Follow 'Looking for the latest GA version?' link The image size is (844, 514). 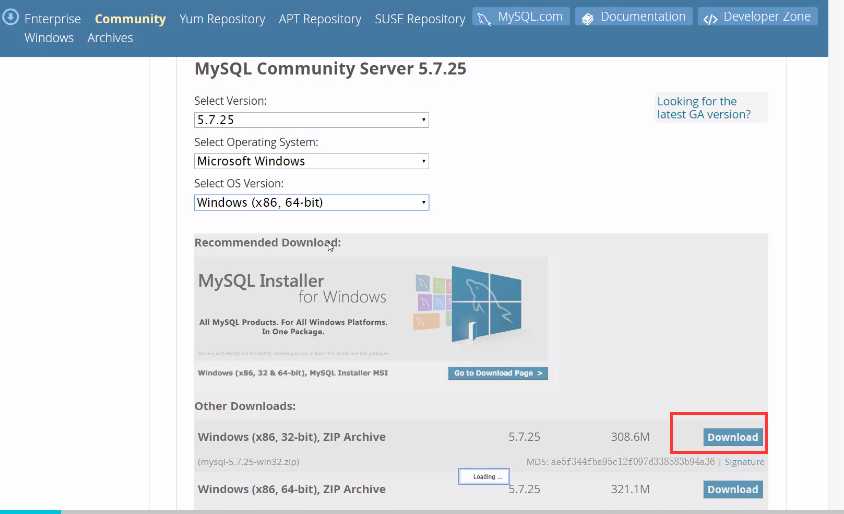point(703,108)
